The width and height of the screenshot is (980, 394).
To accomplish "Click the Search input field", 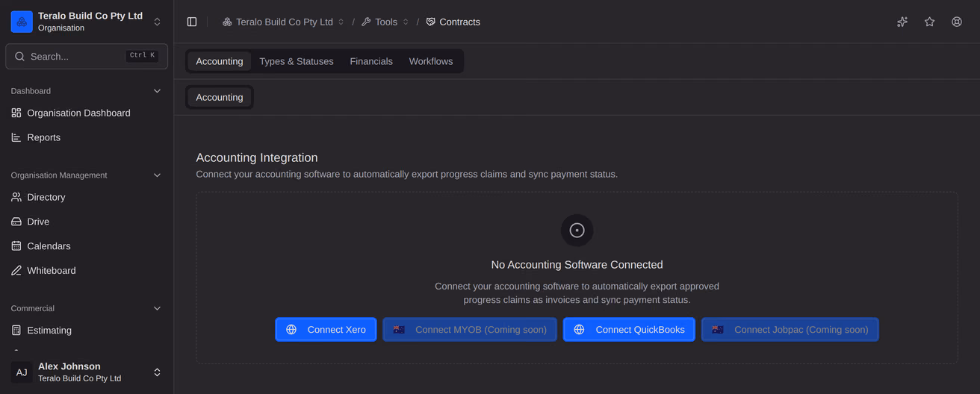I will (87, 57).
